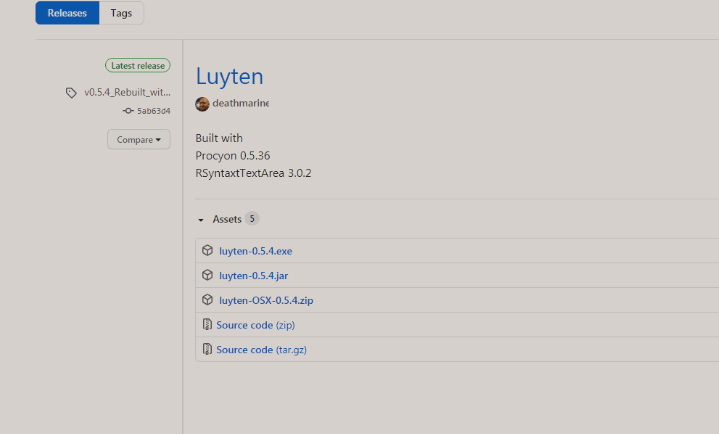Collapse the Assets section arrow
Image resolution: width=719 pixels, height=434 pixels.
click(x=201, y=220)
